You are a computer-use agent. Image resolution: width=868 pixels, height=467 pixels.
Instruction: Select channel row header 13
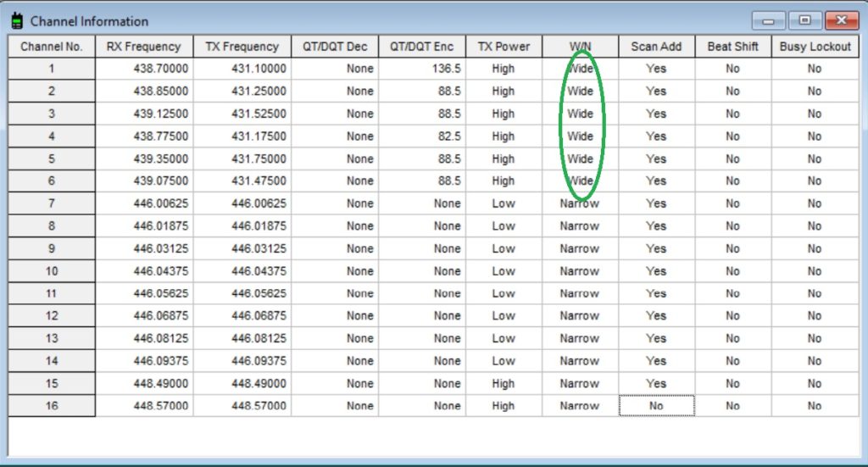[52, 338]
